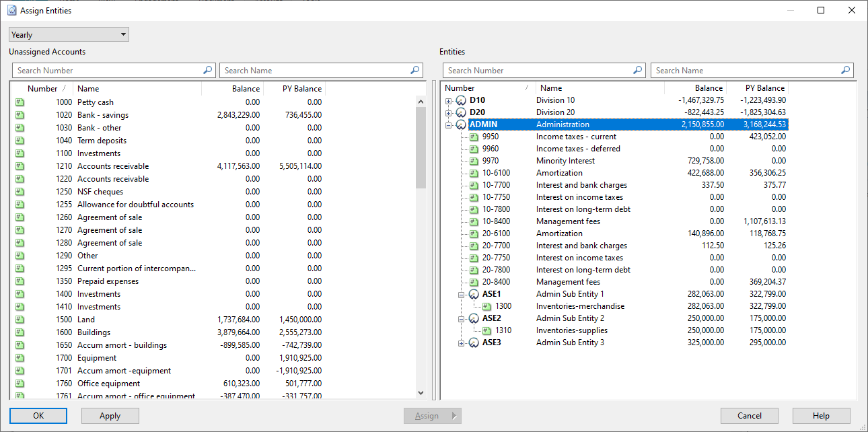Click the ASE2 sub entity icon

(474, 318)
